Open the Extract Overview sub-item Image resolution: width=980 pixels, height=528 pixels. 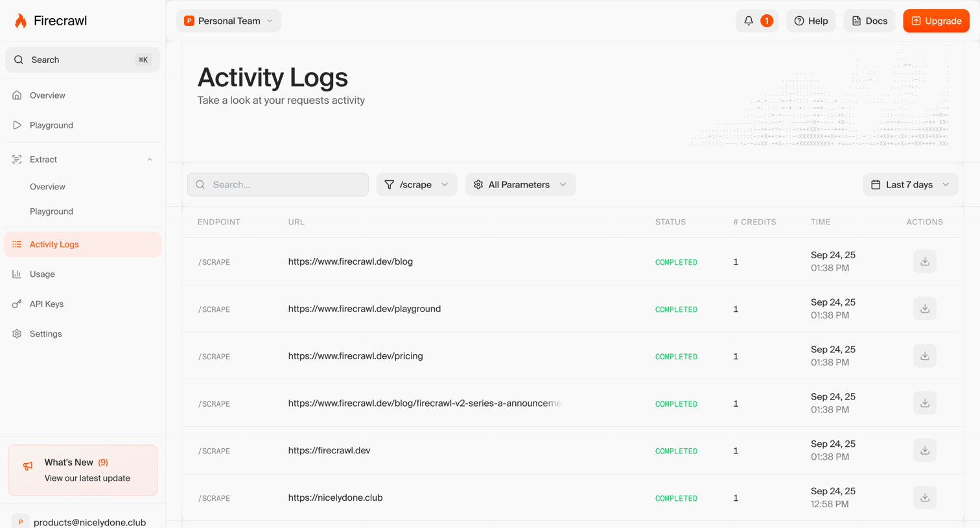click(x=47, y=187)
